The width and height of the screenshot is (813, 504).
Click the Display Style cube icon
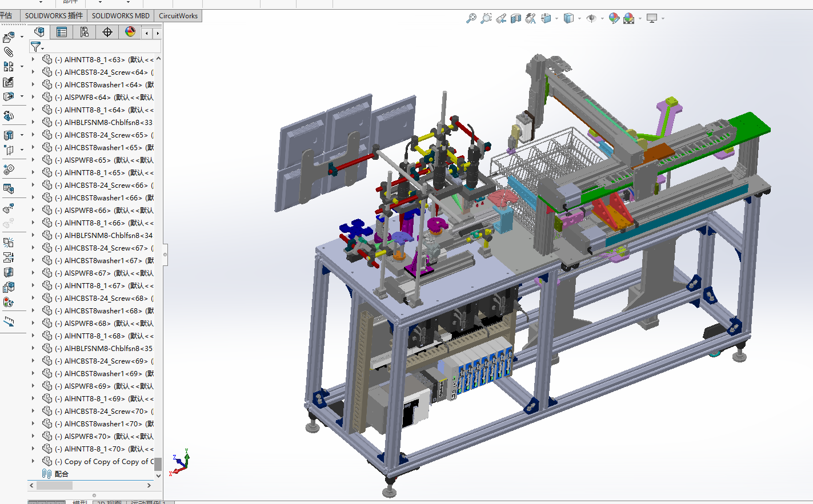pos(568,18)
